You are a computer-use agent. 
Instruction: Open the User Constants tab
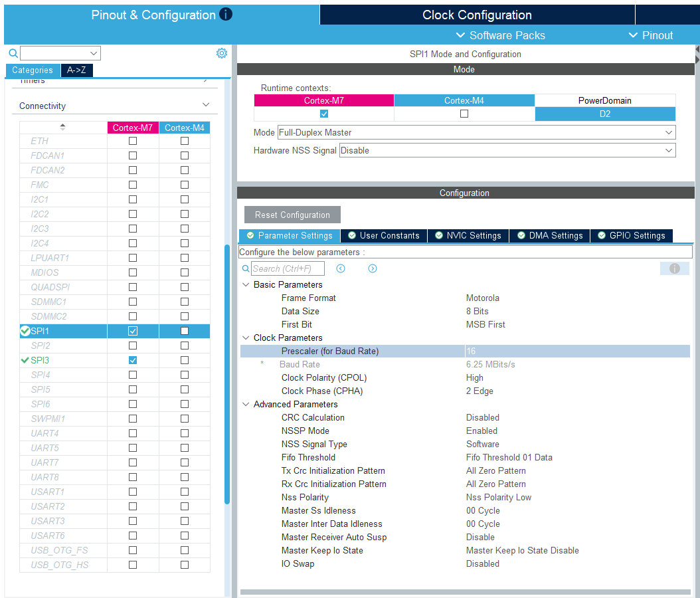(x=383, y=235)
